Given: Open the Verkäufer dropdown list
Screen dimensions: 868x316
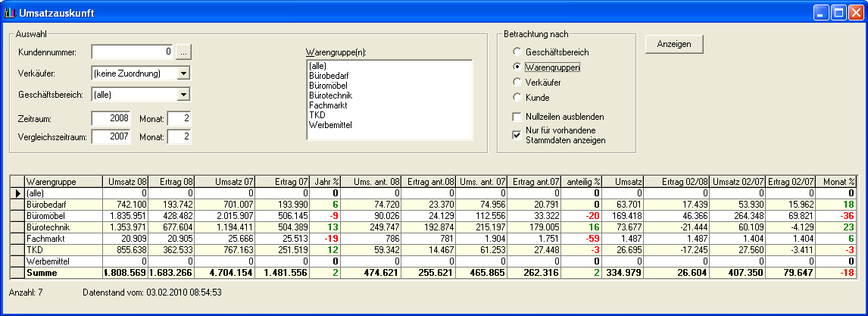Looking at the screenshot, I should coord(183,74).
